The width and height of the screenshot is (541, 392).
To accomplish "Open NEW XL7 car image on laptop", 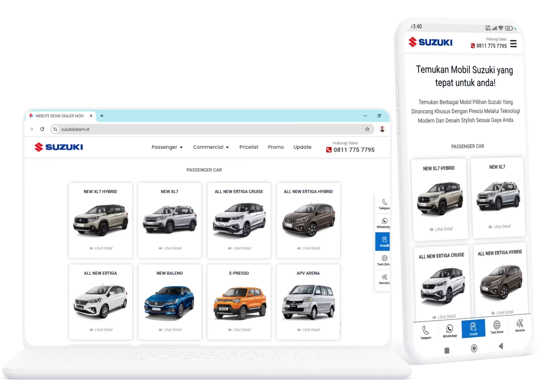I will point(170,219).
